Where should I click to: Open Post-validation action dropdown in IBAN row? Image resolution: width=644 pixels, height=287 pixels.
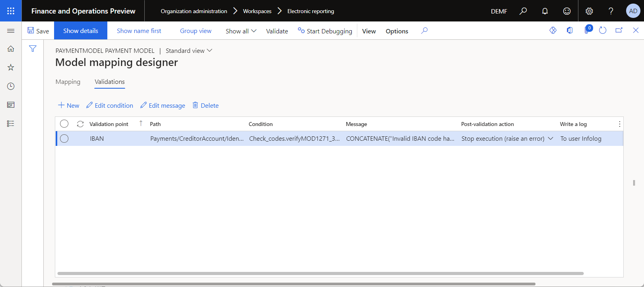tap(551, 138)
